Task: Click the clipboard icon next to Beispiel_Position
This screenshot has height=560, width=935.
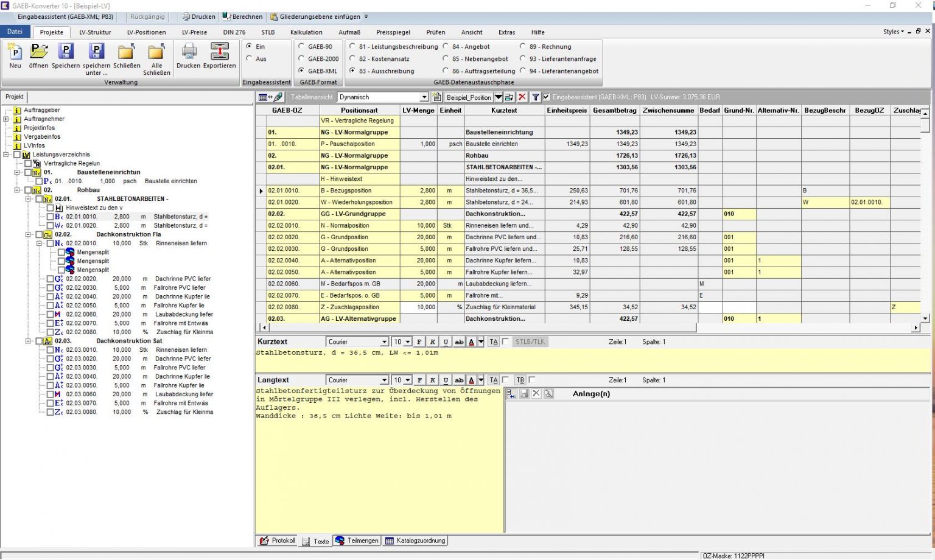Action: (x=436, y=97)
